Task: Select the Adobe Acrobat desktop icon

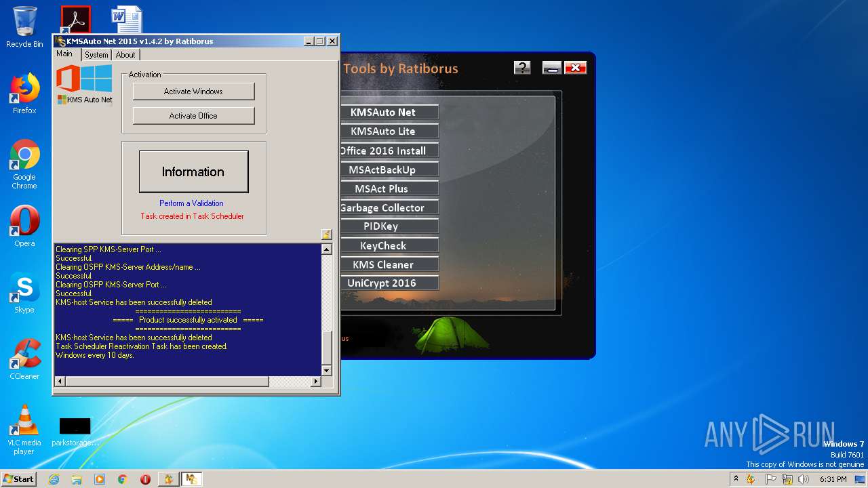Action: (75, 19)
